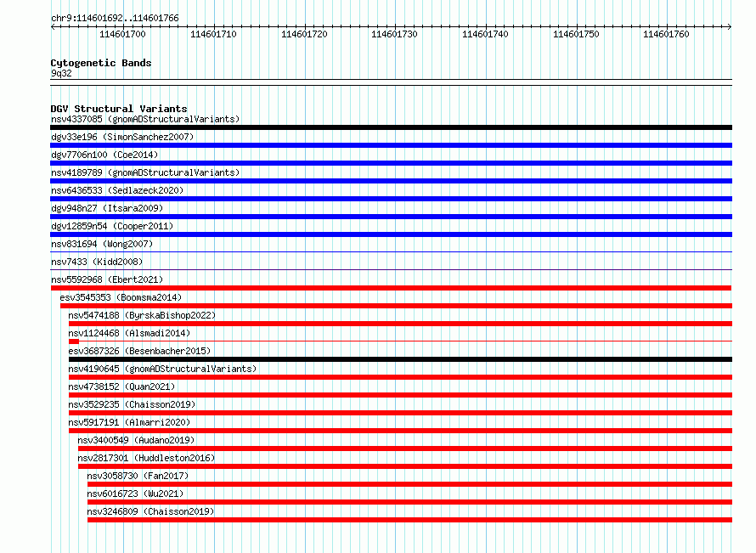Open variant nsv6436533 (Sedlazeck2020)
Image resolution: width=756 pixels, height=553 pixels.
point(117,190)
